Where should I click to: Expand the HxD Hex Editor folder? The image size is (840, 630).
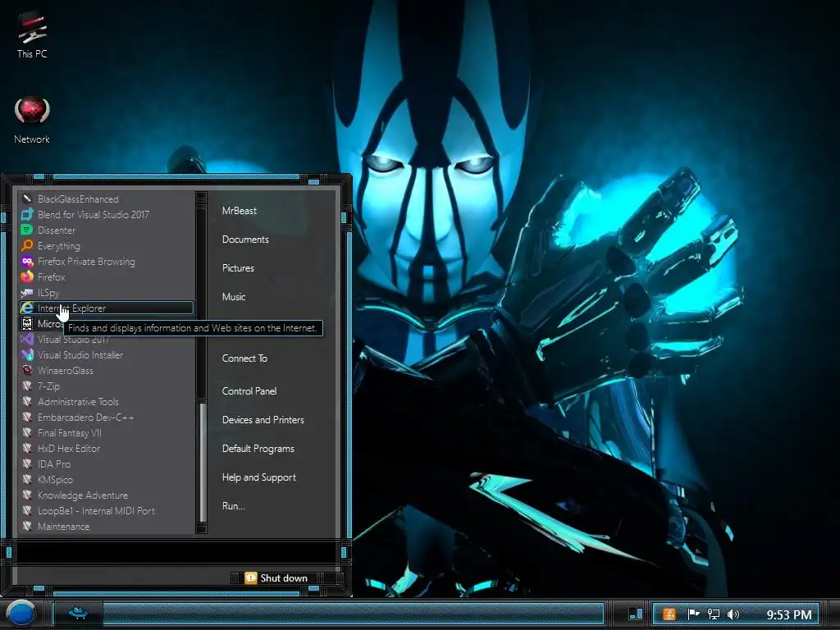pyautogui.click(x=106, y=449)
